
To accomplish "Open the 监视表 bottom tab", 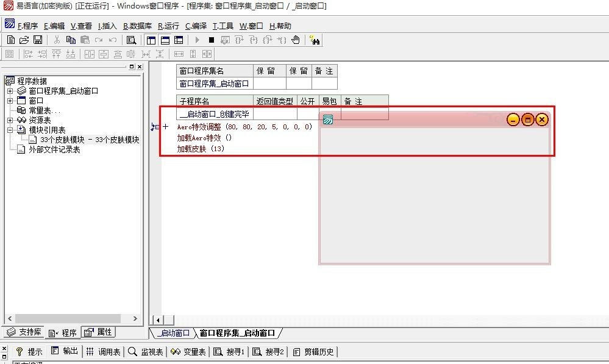I will [146, 352].
